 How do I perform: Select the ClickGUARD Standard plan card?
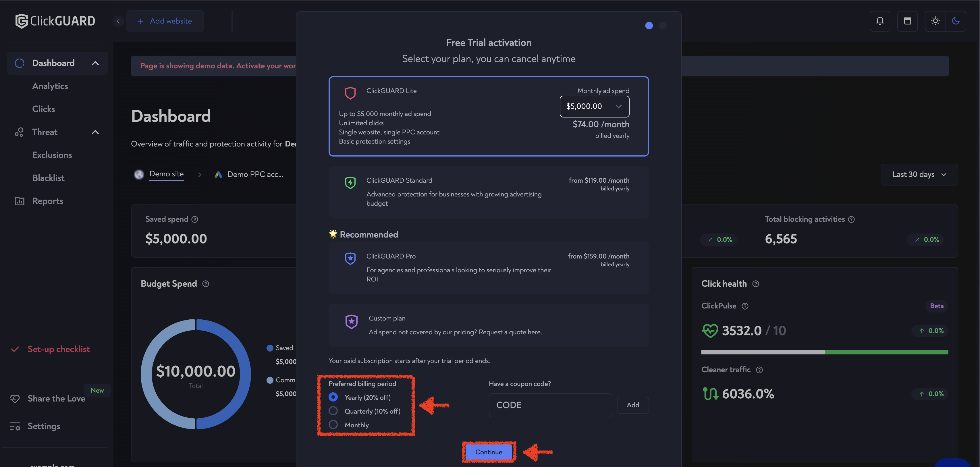click(489, 192)
